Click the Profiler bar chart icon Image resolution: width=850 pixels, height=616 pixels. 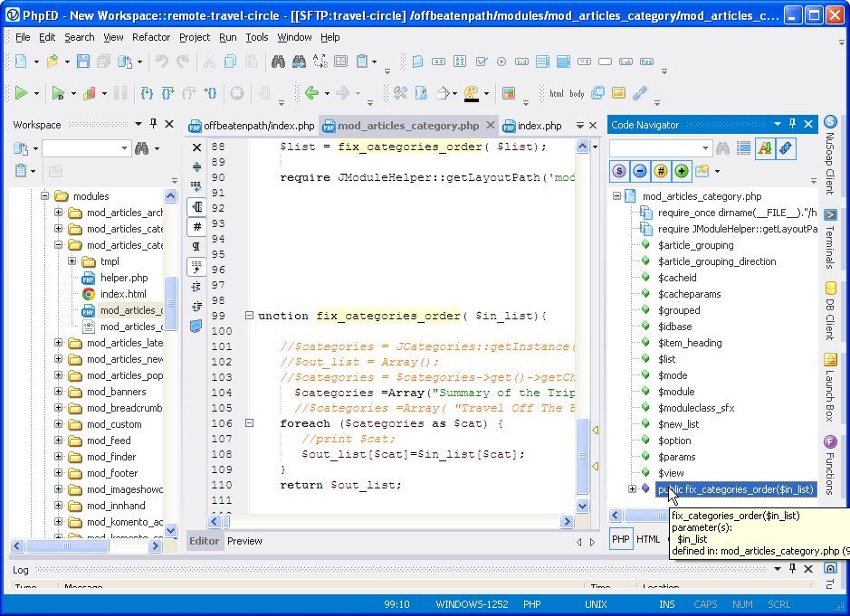[89, 92]
